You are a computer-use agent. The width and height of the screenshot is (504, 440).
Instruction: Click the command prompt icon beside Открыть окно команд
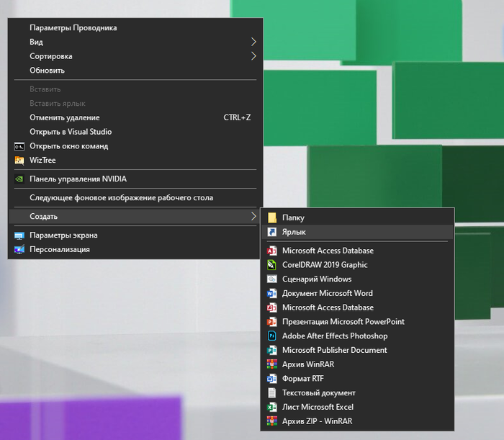pyautogui.click(x=19, y=146)
